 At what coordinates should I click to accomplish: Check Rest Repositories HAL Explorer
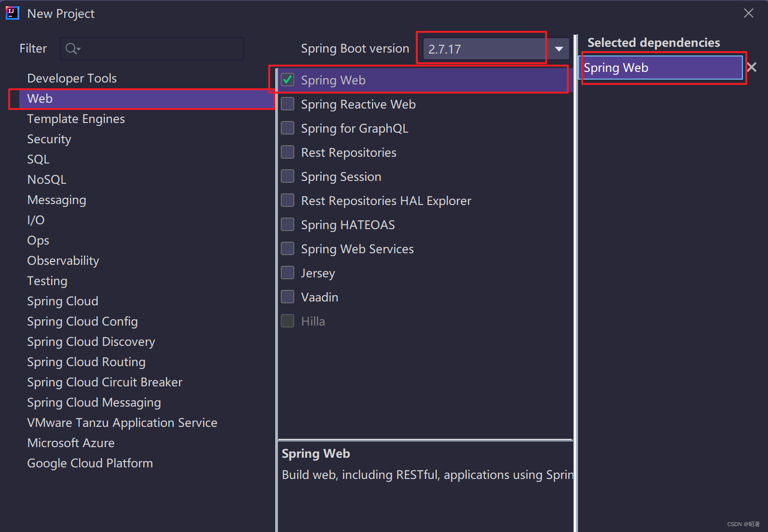tap(288, 200)
